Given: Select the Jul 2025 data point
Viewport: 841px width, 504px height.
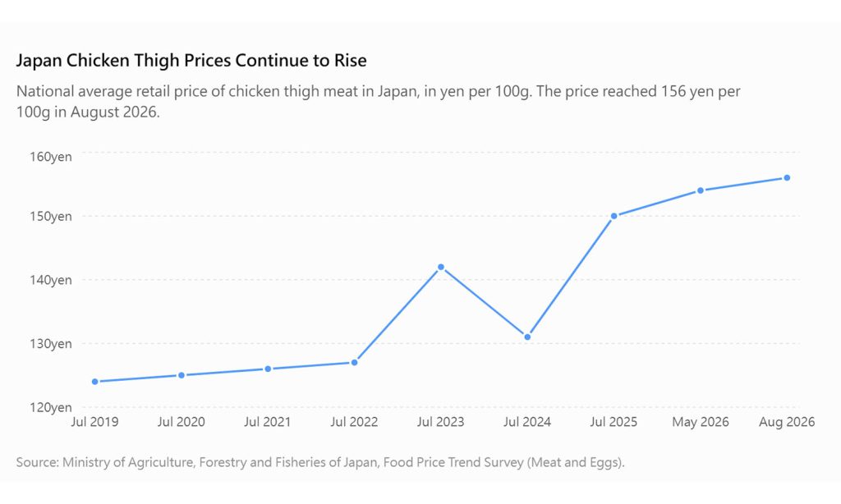Looking at the screenshot, I should click(614, 216).
